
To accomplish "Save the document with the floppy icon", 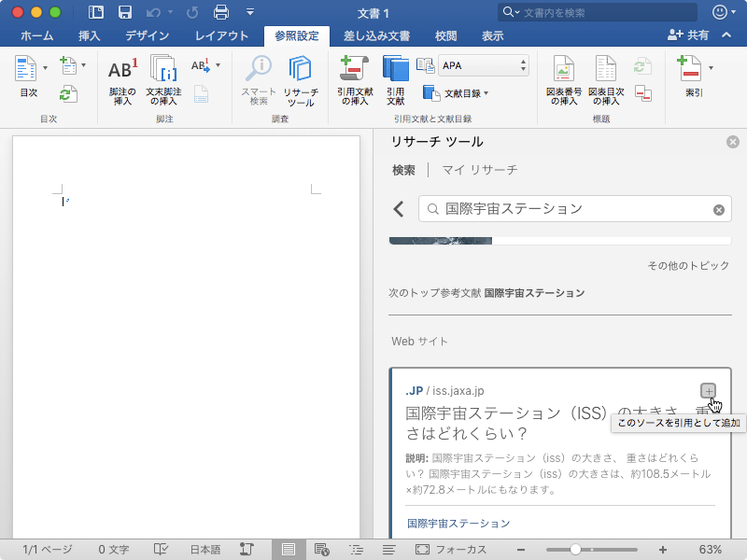I will coord(125,12).
